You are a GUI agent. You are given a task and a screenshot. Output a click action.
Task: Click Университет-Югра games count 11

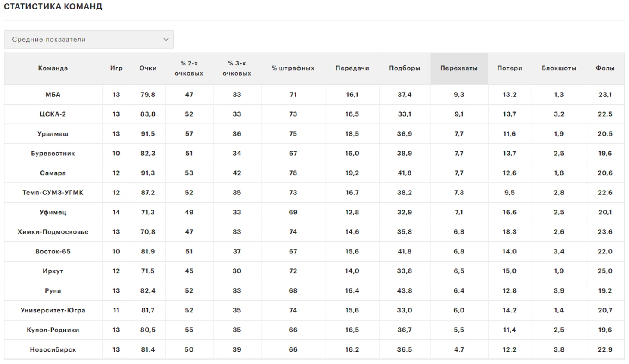click(116, 310)
